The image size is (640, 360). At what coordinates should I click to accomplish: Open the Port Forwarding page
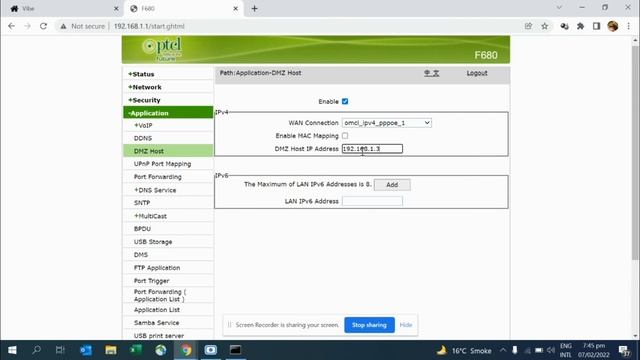pos(158,177)
